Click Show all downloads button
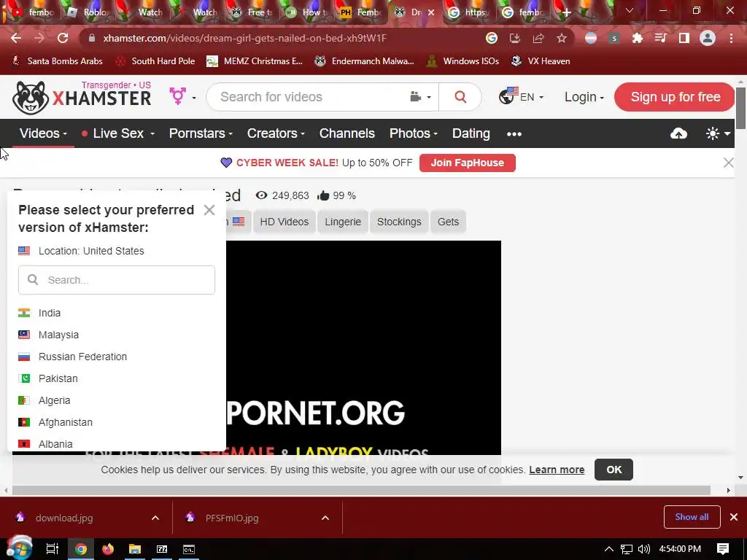Viewport: 747px width, 560px height. 692,517
